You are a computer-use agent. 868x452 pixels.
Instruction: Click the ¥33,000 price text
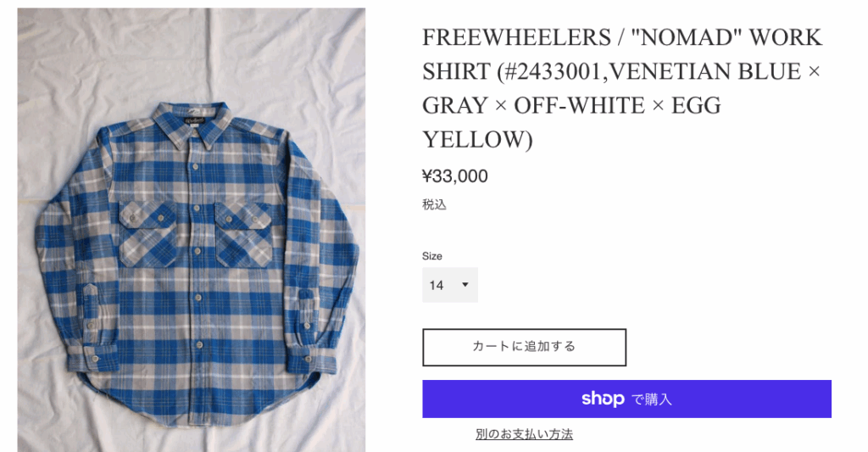pyautogui.click(x=455, y=176)
